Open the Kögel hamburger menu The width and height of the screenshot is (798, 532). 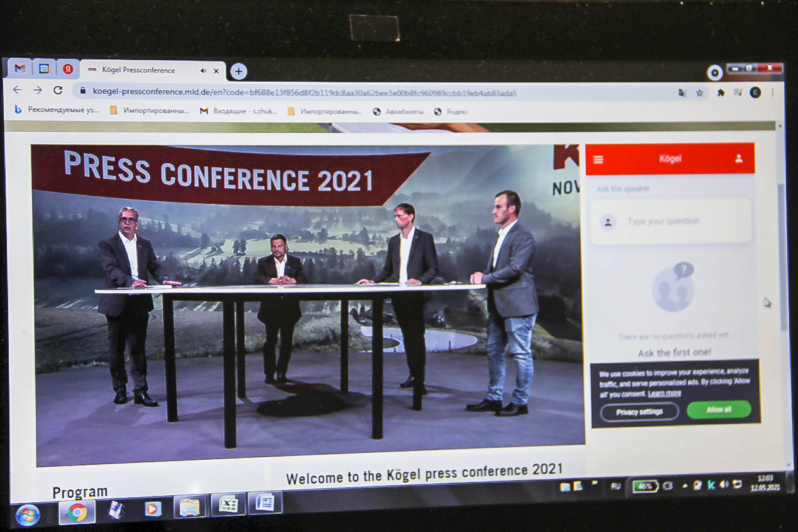pyautogui.click(x=598, y=160)
